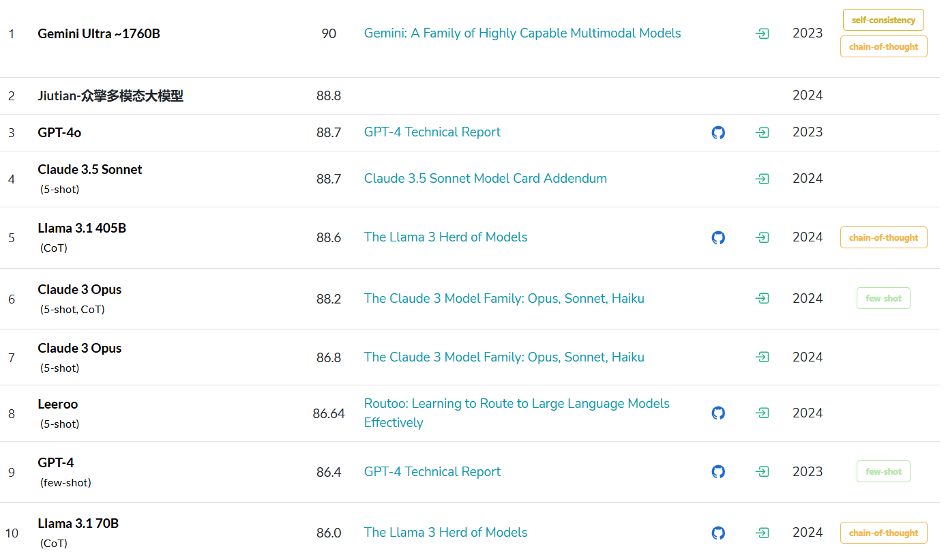The image size is (946, 560).
Task: Open The Llama 3 Herd of Models in row 5
Action: [x=445, y=237]
